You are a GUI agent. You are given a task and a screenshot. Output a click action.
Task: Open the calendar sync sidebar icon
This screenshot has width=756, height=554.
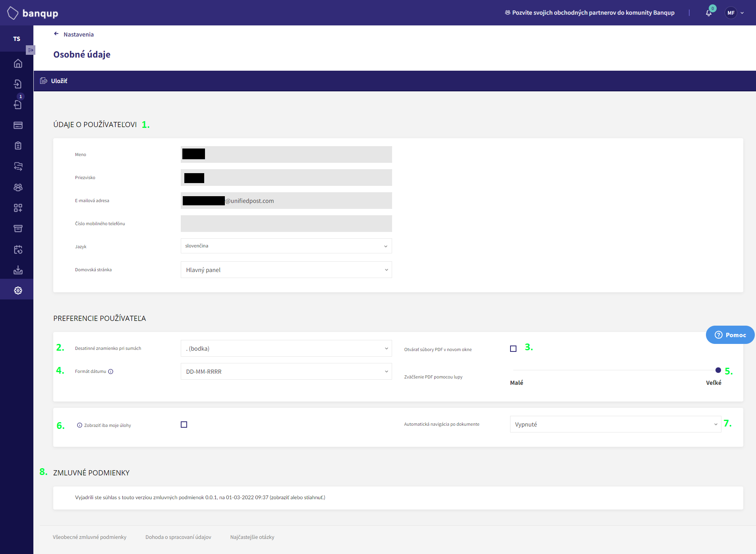(x=18, y=249)
